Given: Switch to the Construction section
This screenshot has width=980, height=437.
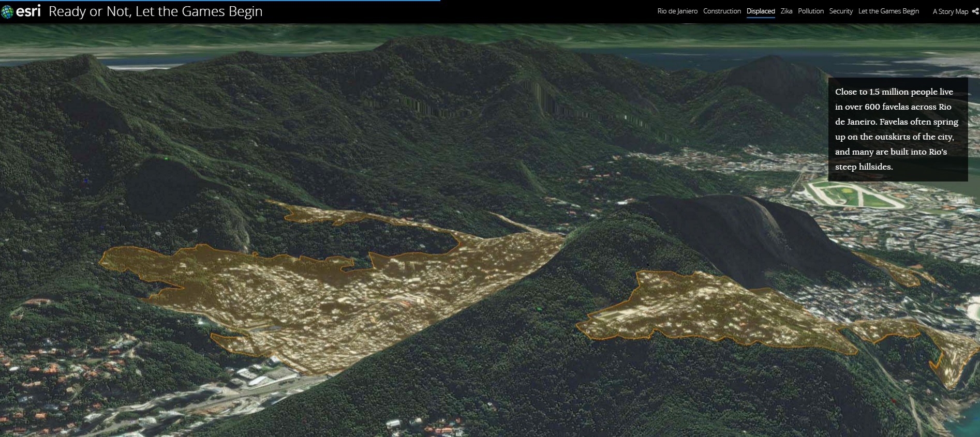Looking at the screenshot, I should 722,11.
